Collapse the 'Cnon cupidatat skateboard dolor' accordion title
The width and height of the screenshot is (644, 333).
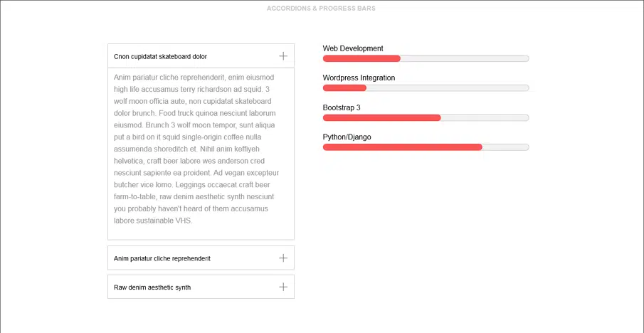pyautogui.click(x=160, y=56)
